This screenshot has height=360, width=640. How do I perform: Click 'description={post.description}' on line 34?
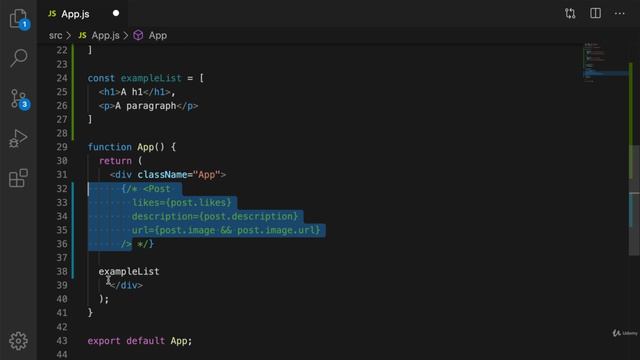pyautogui.click(x=215, y=216)
